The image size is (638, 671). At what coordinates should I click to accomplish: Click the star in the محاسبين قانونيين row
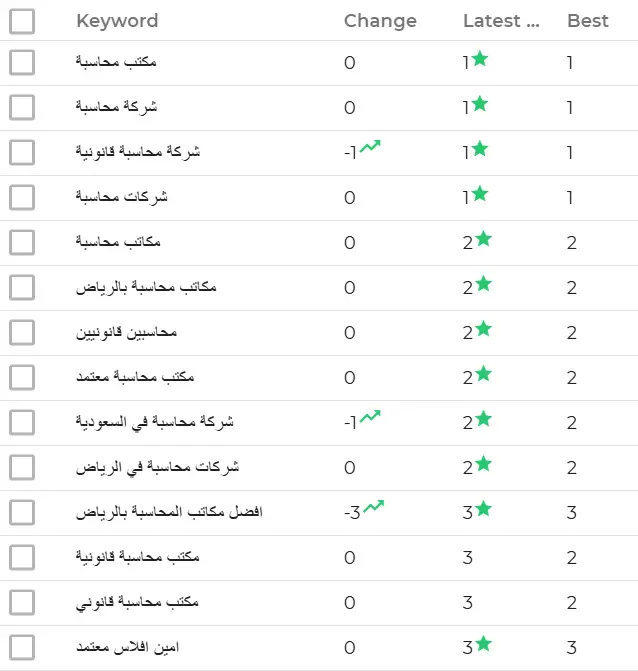[484, 329]
